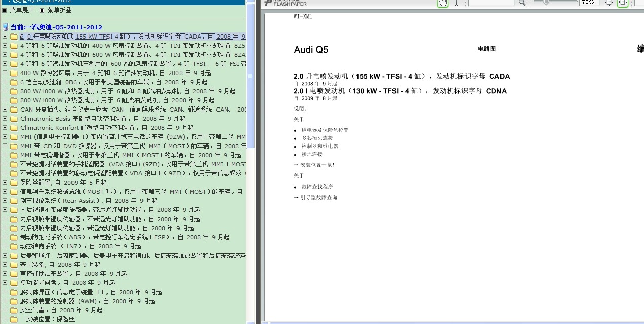The width and height of the screenshot is (644, 324).
Task: Select the text selection cursor tool
Action: point(456,3)
